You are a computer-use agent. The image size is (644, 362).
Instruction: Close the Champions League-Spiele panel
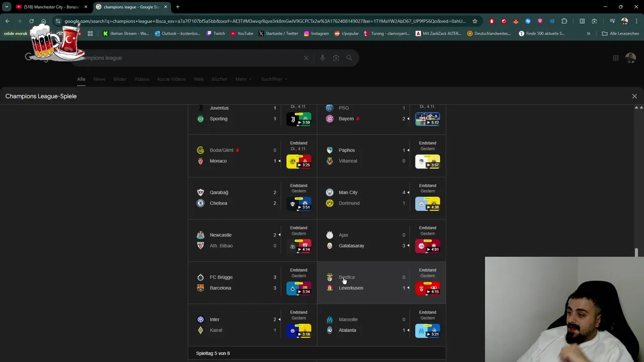pyautogui.click(x=634, y=96)
